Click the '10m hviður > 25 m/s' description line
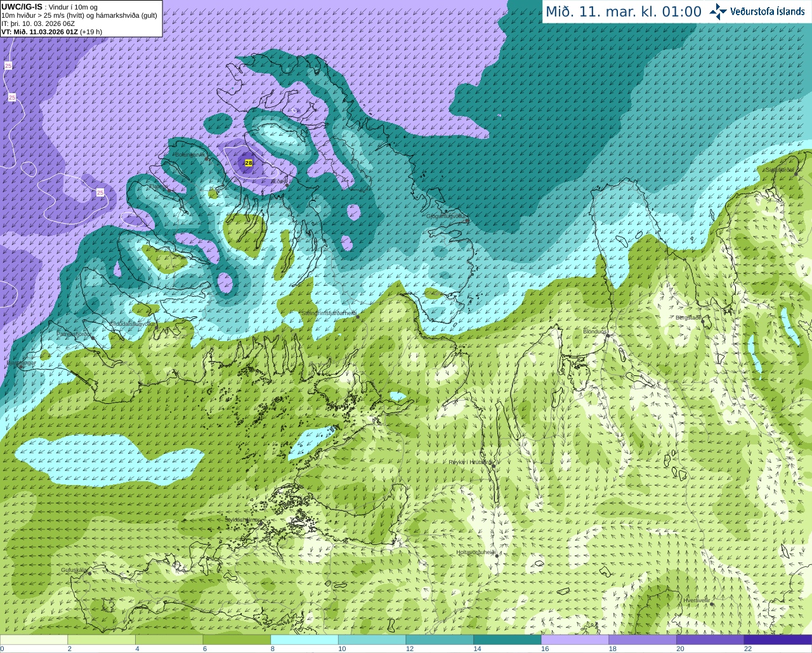Image resolution: width=812 pixels, height=653 pixels. click(x=79, y=15)
